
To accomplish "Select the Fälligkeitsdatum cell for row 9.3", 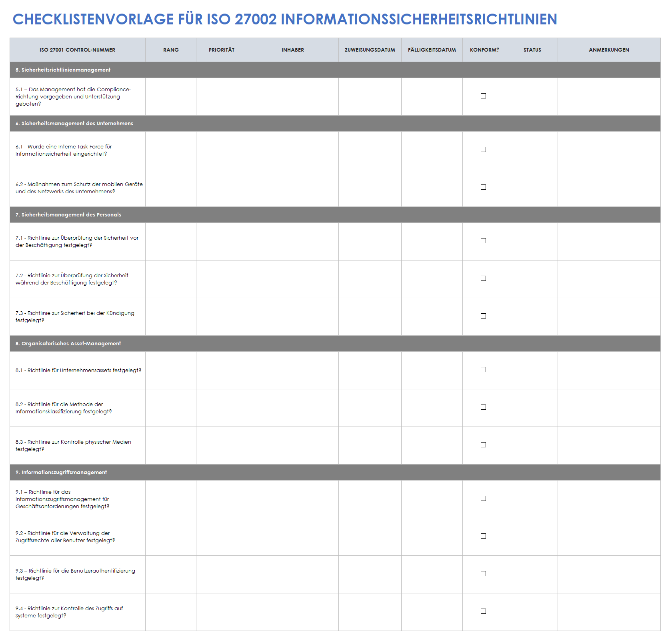I will tap(432, 574).
